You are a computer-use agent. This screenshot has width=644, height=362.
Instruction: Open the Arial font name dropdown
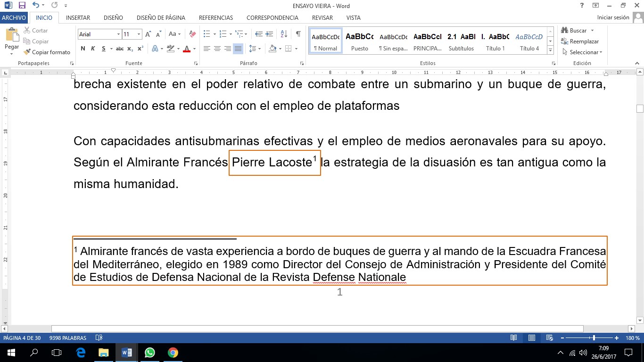(x=119, y=34)
